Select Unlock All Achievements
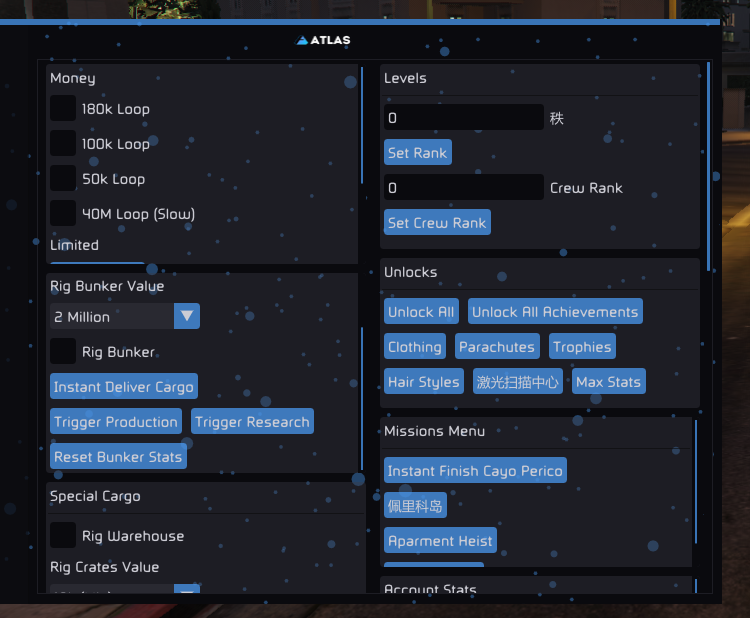This screenshot has width=750, height=618. 554,312
